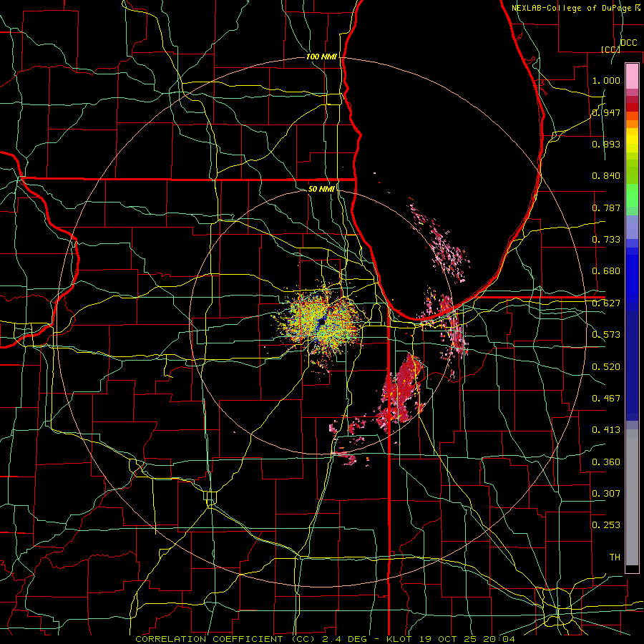
Task: Select the 0.253 scale value
Action: click(606, 525)
